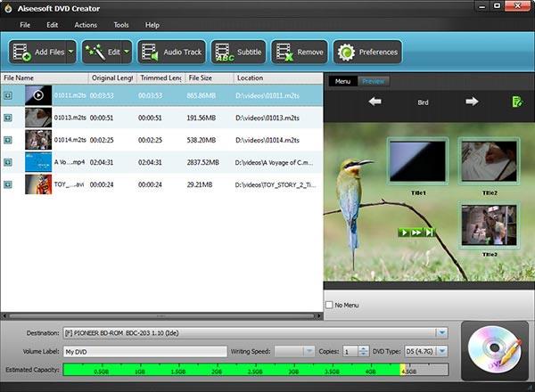Image resolution: width=535 pixels, height=392 pixels.
Task: Go to next menu template arrow
Action: pyautogui.click(x=472, y=102)
